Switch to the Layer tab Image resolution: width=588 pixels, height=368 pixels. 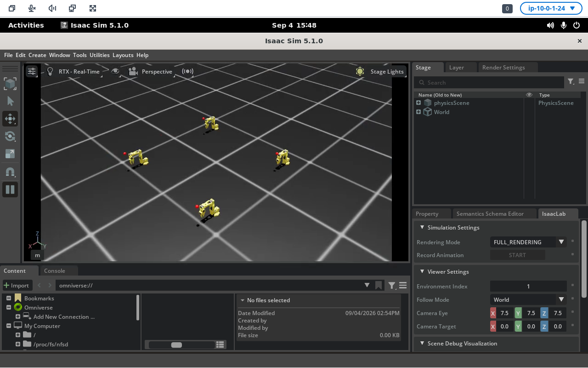[x=457, y=67]
